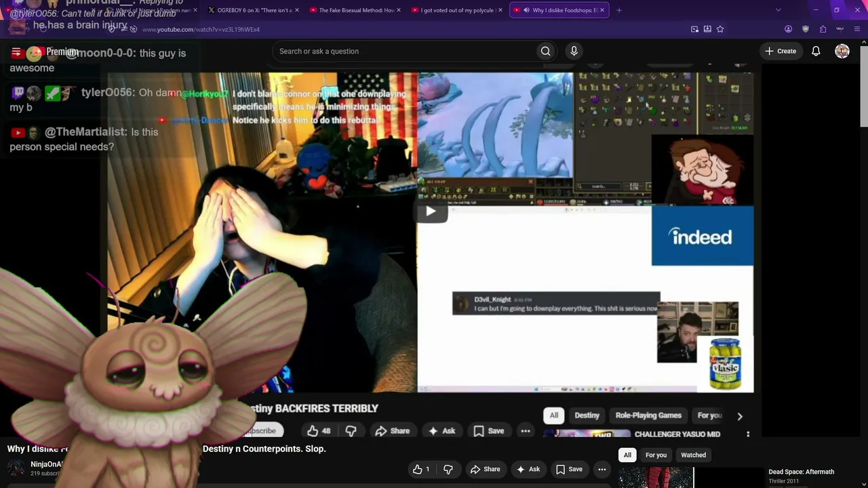Select the Destiny filter chip
This screenshot has height=488, width=868.
coord(587,415)
